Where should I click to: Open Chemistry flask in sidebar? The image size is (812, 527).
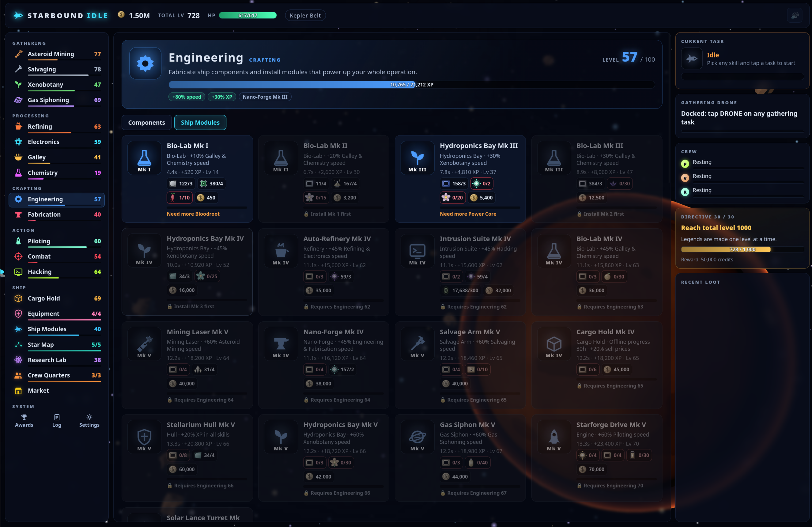point(18,173)
